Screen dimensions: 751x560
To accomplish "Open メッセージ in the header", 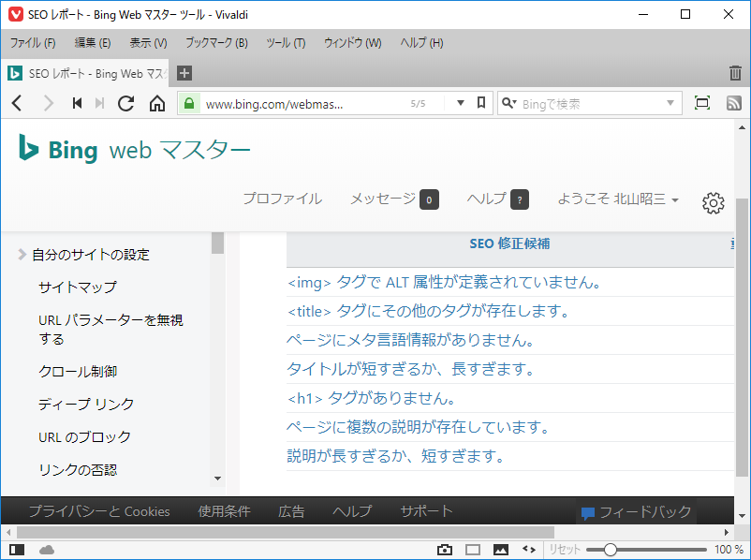I will pos(383,199).
